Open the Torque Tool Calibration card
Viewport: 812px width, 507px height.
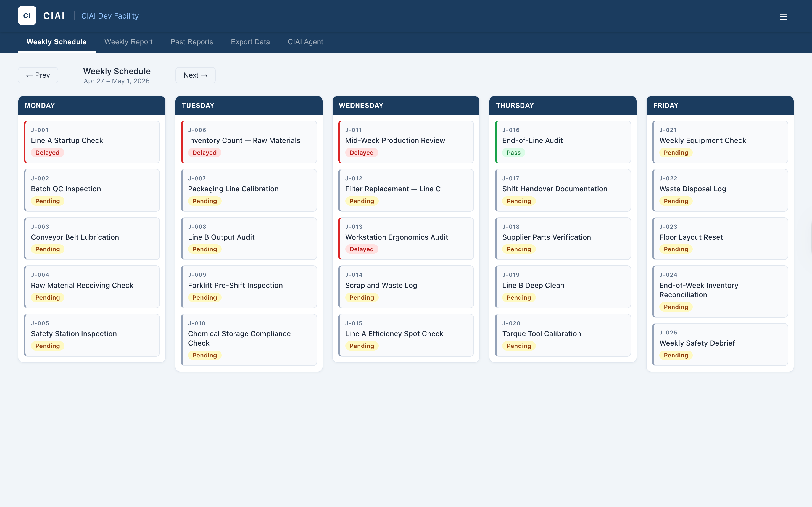[563, 335]
